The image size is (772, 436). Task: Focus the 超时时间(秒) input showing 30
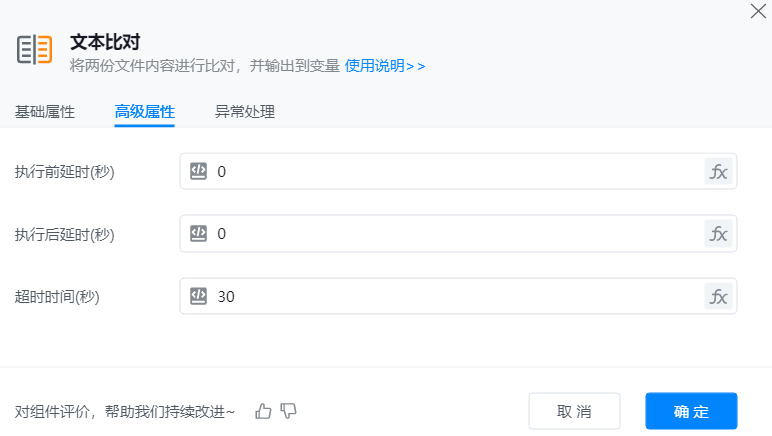(x=455, y=296)
